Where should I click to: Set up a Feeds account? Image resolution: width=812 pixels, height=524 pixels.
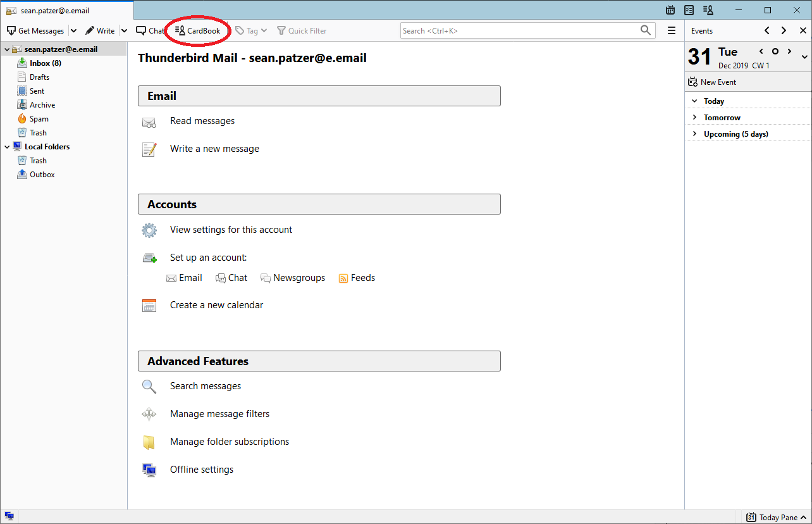click(x=357, y=278)
